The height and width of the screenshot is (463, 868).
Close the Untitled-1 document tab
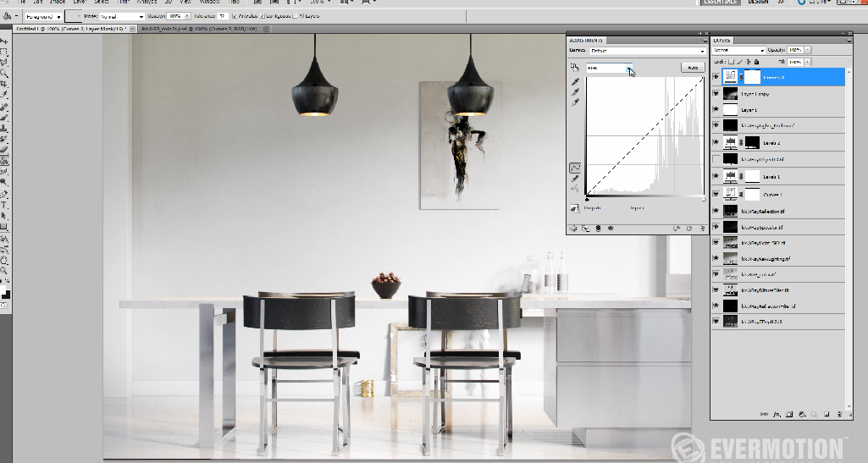coord(132,29)
